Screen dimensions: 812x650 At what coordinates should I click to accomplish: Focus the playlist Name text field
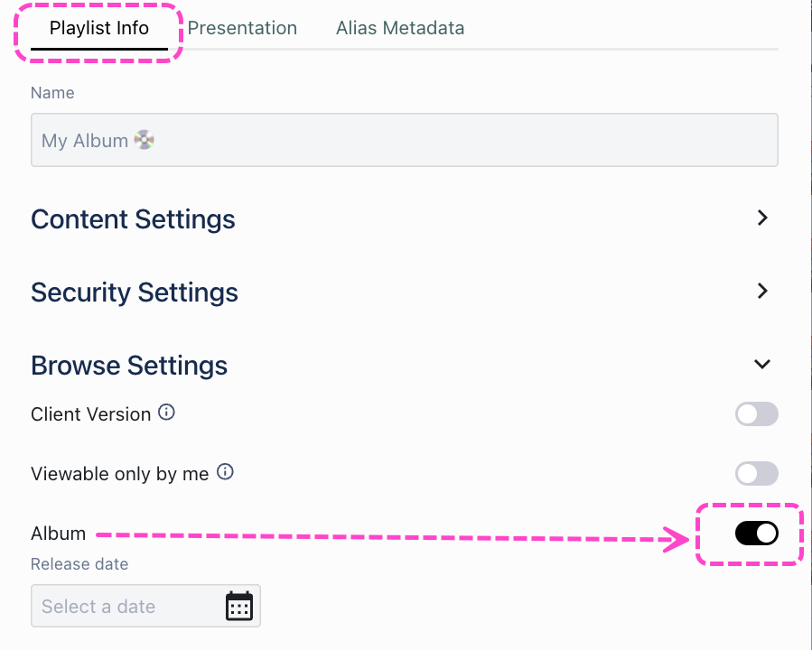pyautogui.click(x=404, y=140)
